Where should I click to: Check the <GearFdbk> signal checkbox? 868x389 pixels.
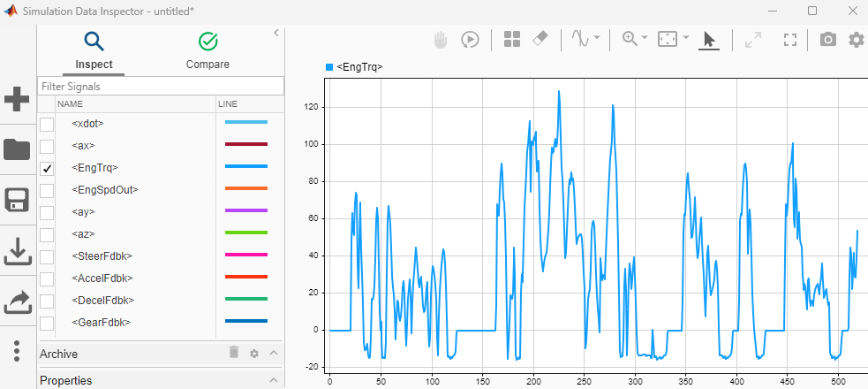click(x=47, y=323)
